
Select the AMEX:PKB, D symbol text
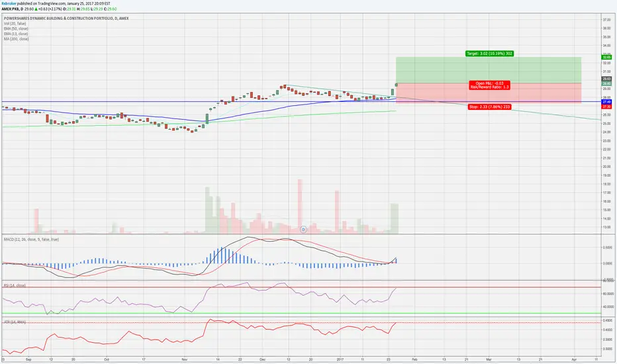point(12,9)
